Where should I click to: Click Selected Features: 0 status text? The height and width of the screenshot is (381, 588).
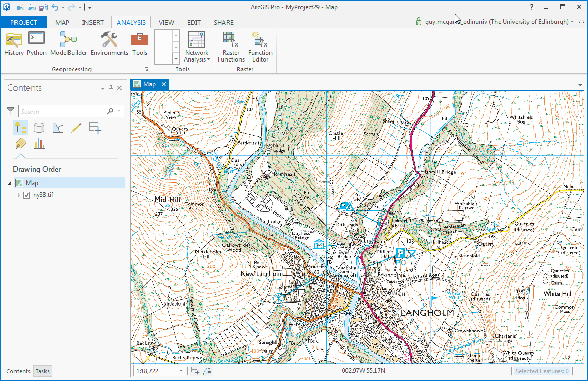542,371
